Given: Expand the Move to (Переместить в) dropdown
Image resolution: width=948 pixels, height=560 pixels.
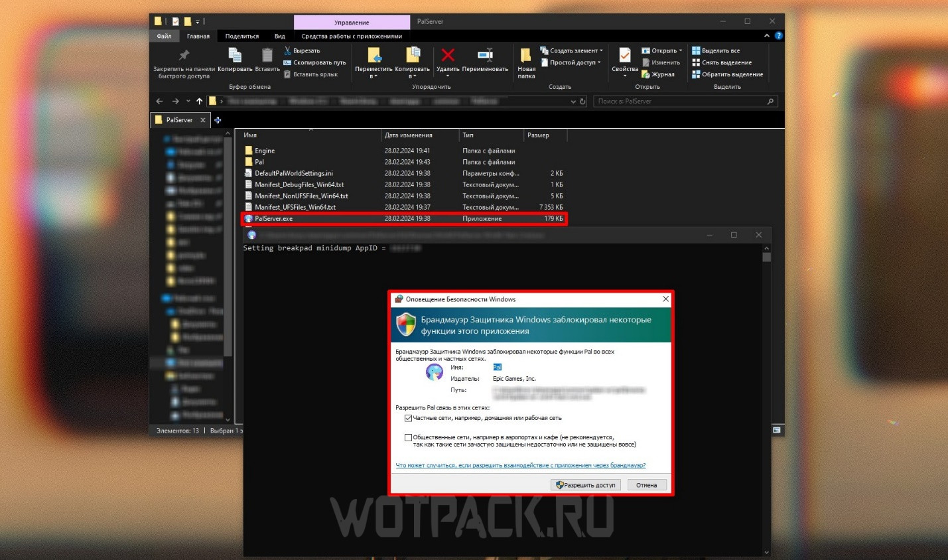Looking at the screenshot, I should pyautogui.click(x=373, y=76).
